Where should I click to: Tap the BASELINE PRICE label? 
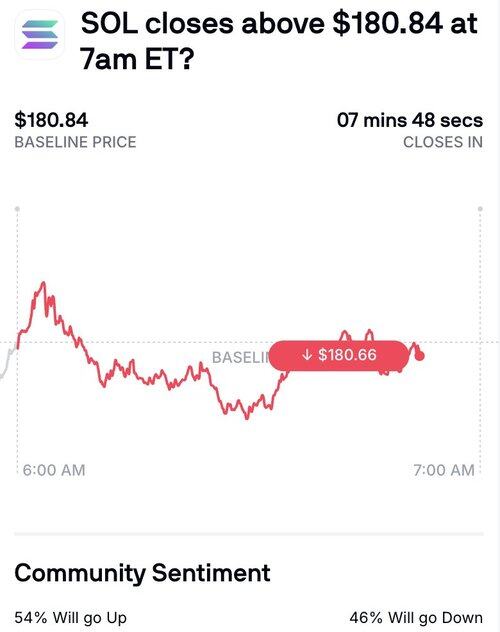pyautogui.click(x=75, y=142)
